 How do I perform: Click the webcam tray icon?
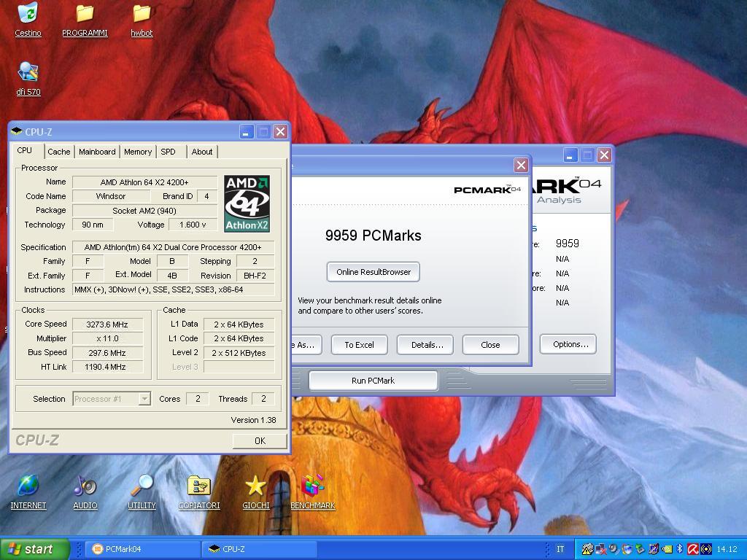click(x=614, y=549)
